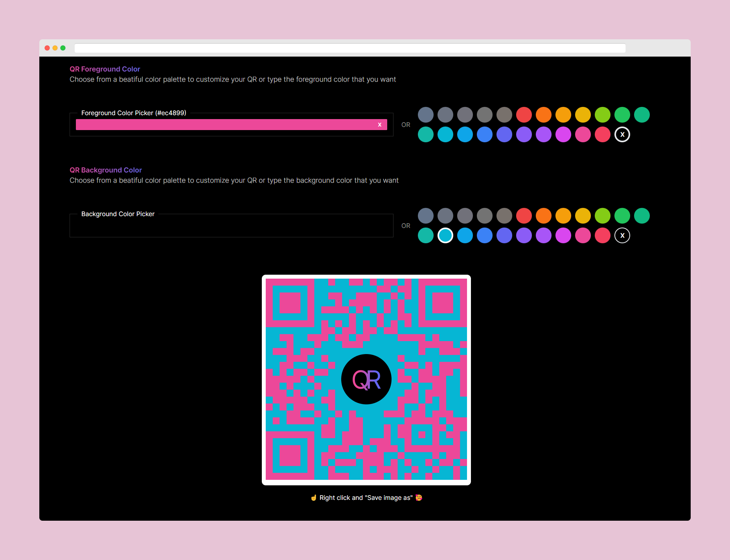Click the pink foreground color picker bar
The image size is (730, 560).
tap(232, 125)
